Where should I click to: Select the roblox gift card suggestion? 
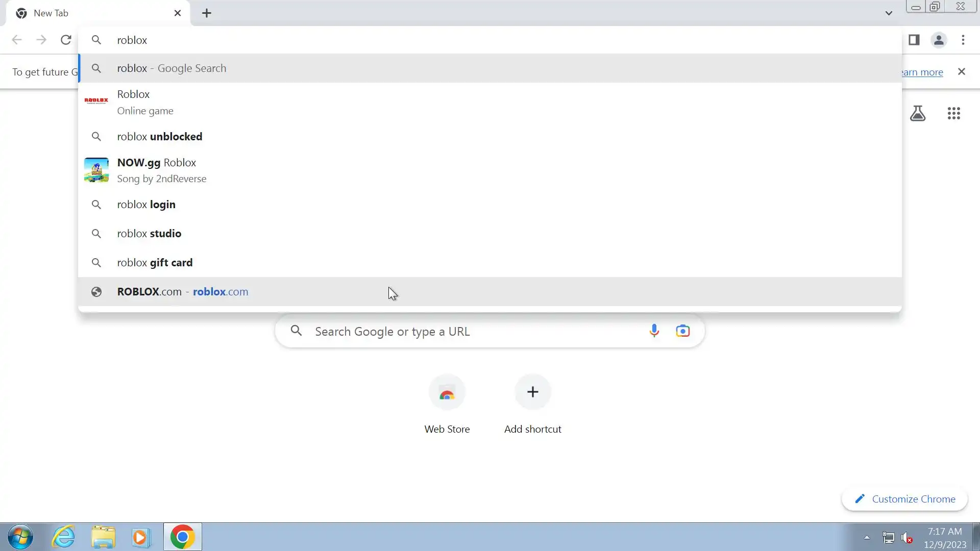[155, 263]
